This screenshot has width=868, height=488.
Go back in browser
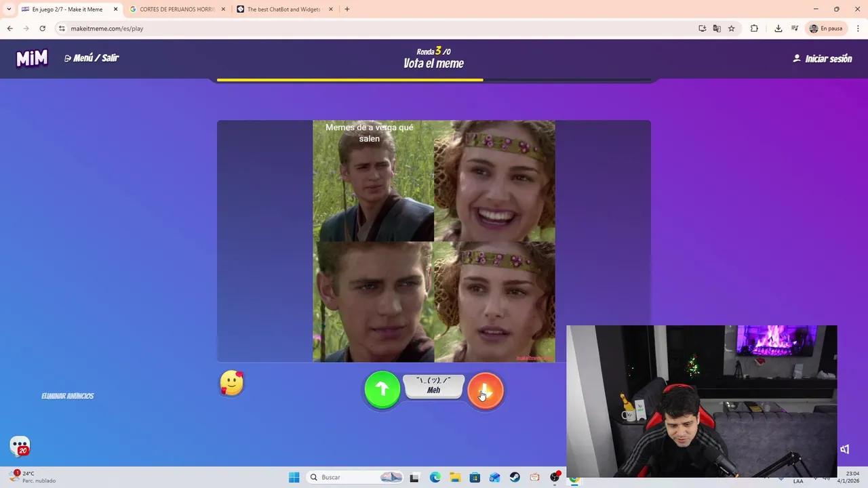coord(9,28)
